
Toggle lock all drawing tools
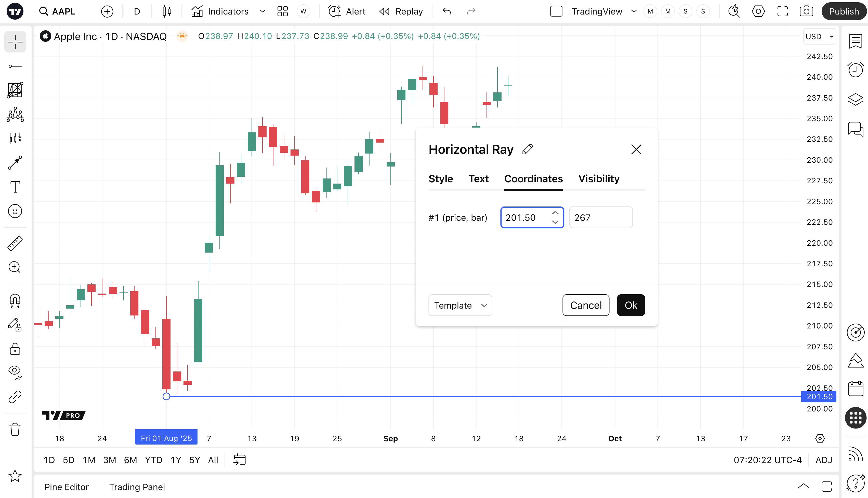[15, 349]
